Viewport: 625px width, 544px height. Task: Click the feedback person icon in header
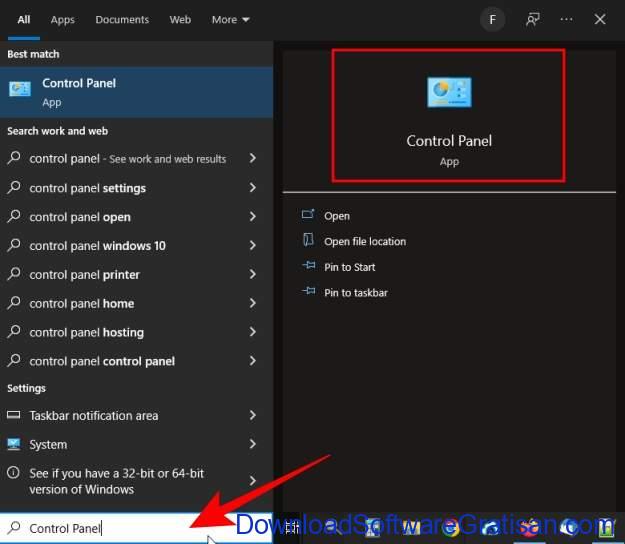click(x=533, y=19)
